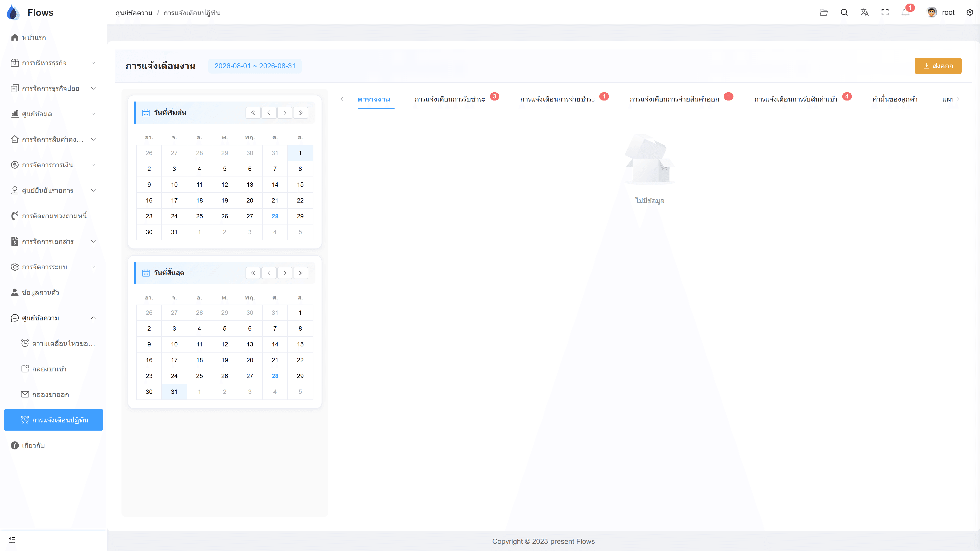The image size is (980, 551).
Task: Open ความเคลื่อนไหวขอ... submenu item
Action: 53,343
